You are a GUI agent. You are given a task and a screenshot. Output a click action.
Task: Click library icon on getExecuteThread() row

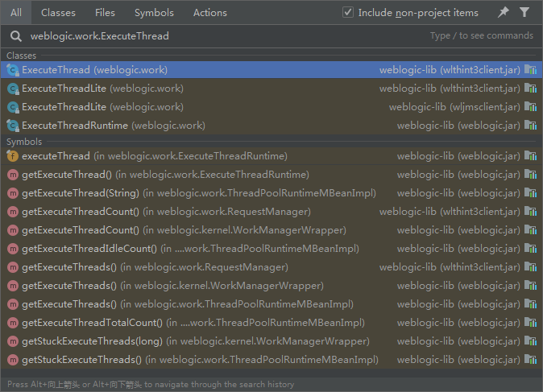531,175
